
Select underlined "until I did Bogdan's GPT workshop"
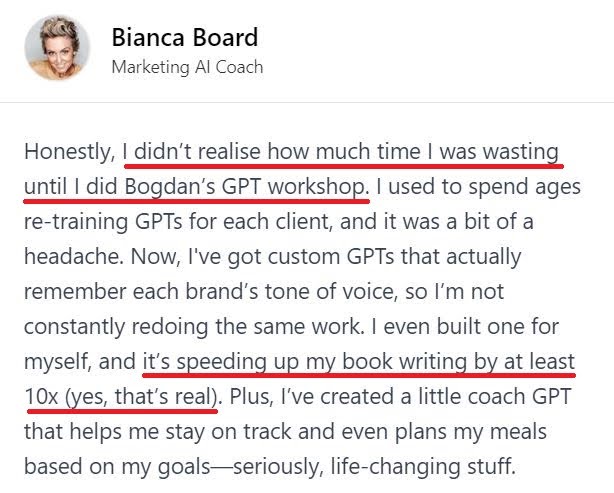195,187
